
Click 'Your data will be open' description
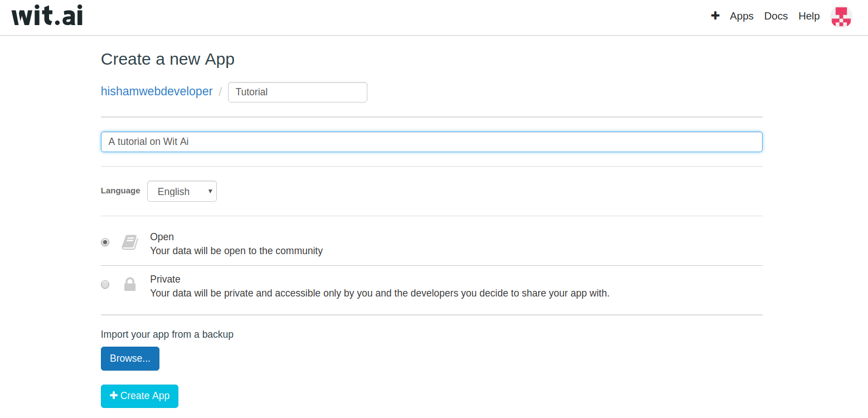click(236, 251)
